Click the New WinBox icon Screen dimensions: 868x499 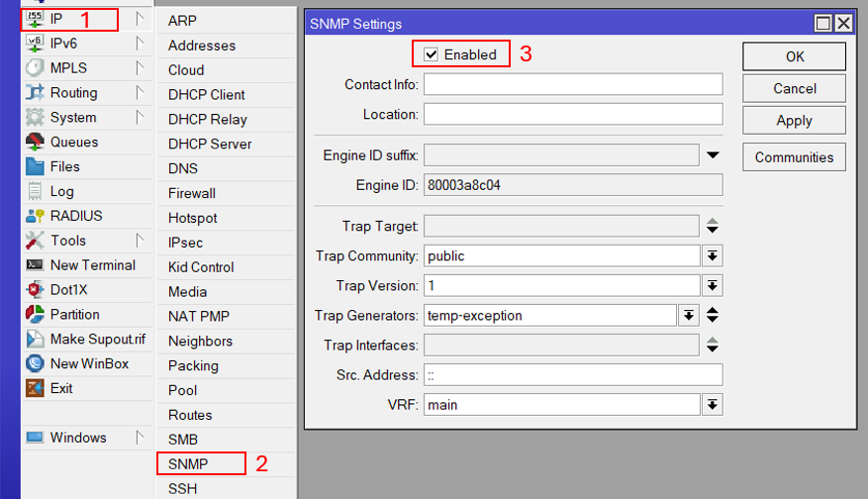35,364
